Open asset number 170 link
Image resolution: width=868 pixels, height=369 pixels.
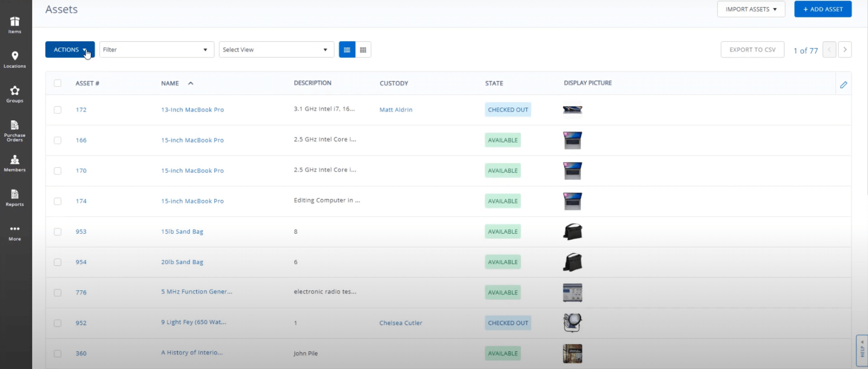click(81, 171)
